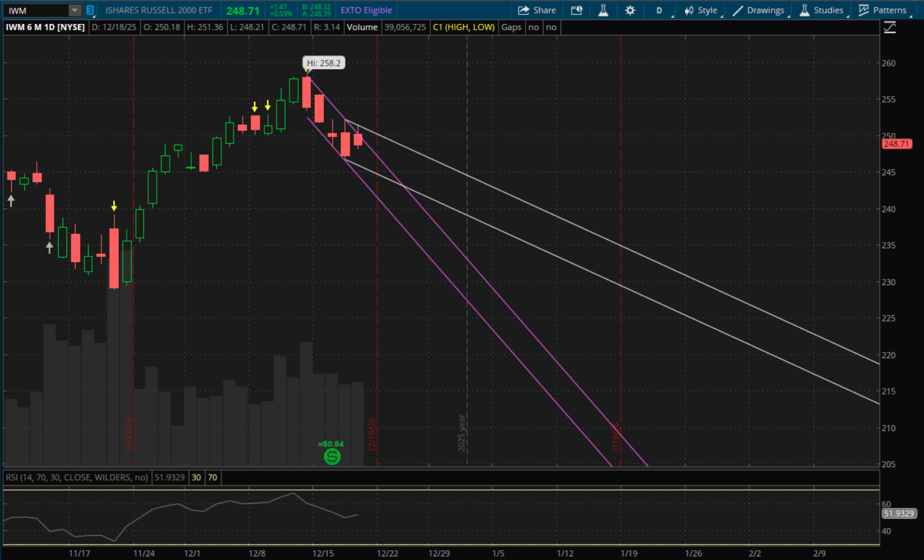Open chart settings gear icon
Image resolution: width=924 pixels, height=560 pixels.
click(630, 10)
